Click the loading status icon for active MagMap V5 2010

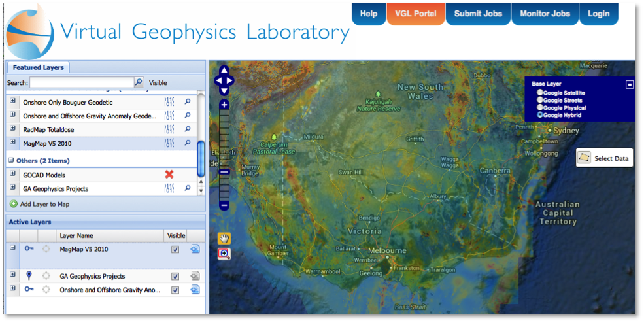point(46,248)
